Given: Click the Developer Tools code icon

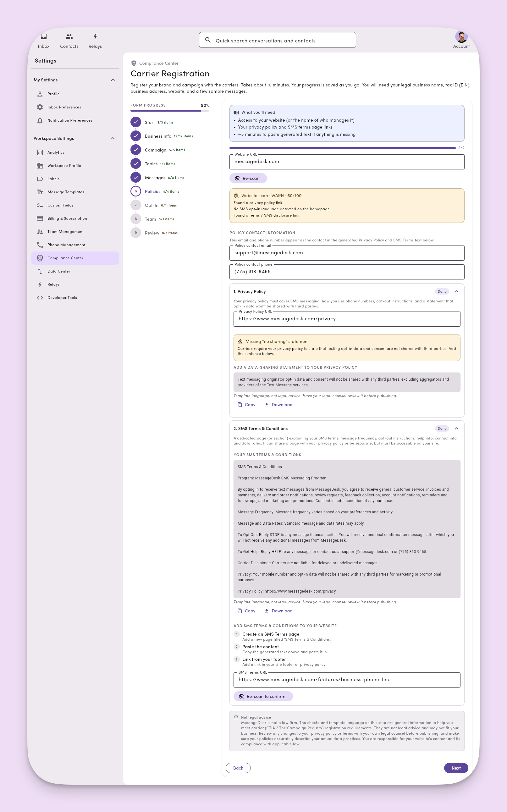Looking at the screenshot, I should (x=40, y=298).
